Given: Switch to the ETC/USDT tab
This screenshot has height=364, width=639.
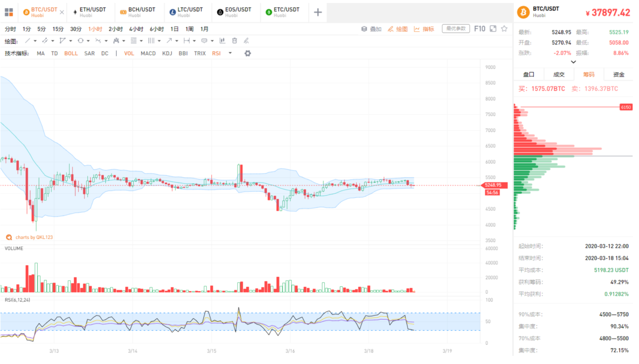Looking at the screenshot, I should 284,12.
